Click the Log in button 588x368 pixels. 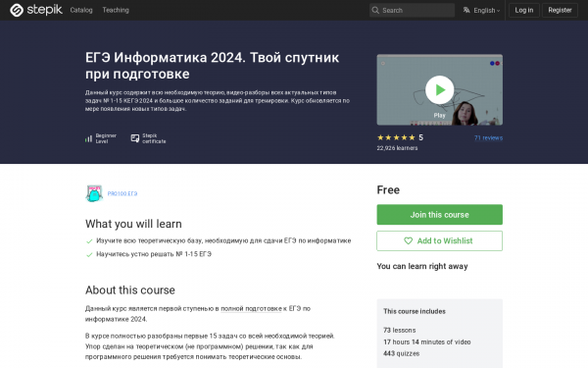coord(524,10)
